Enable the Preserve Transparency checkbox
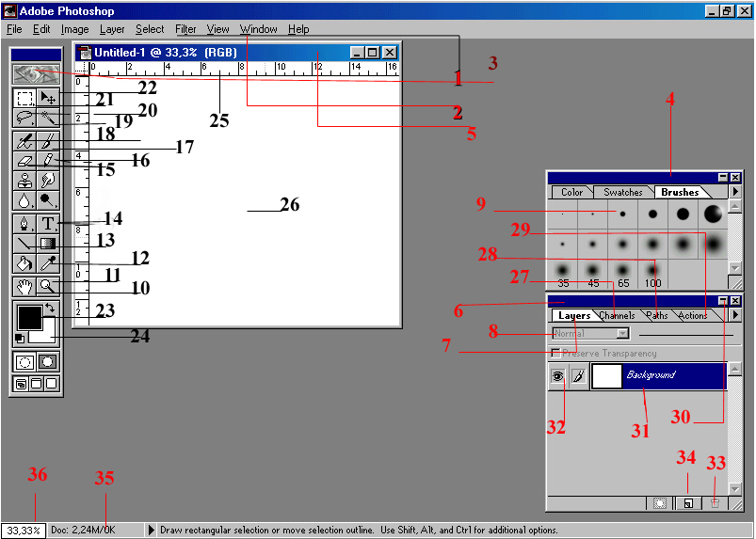Image resolution: width=756 pixels, height=539 pixels. pyautogui.click(x=555, y=353)
